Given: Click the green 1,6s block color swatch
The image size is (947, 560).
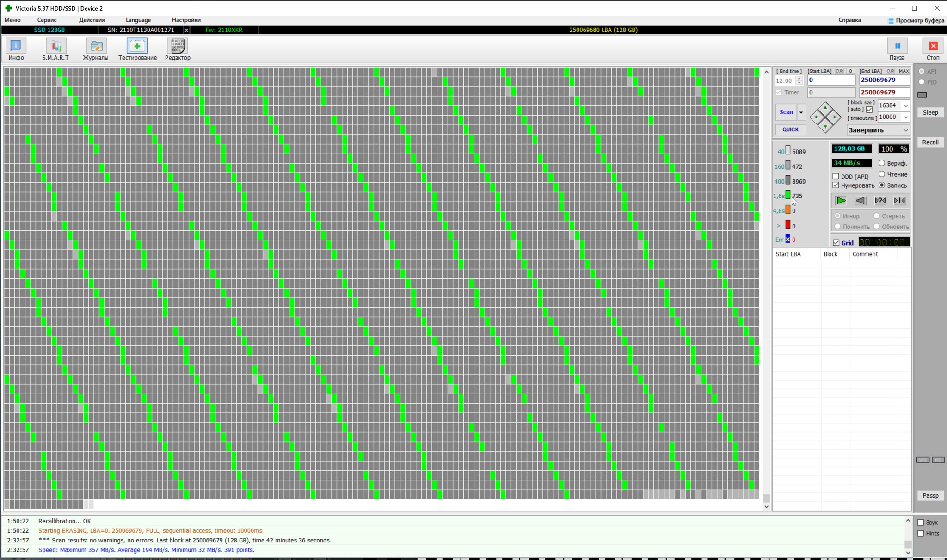Looking at the screenshot, I should click(x=788, y=196).
